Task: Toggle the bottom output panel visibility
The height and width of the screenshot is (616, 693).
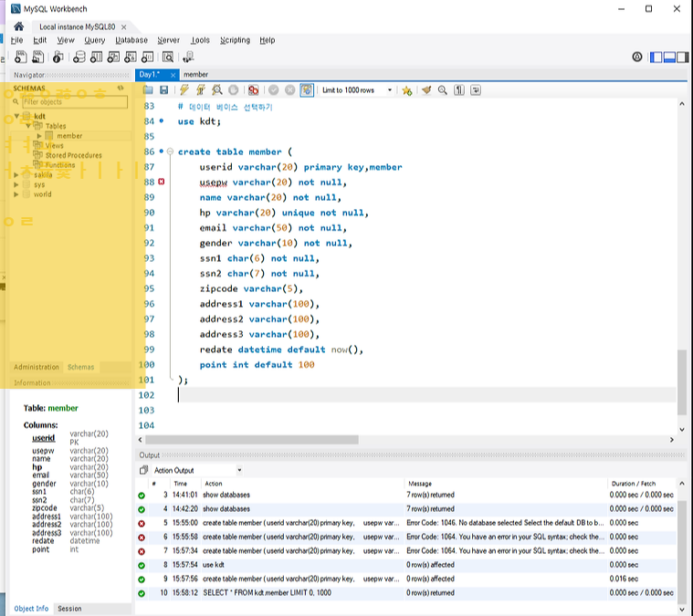Action: [669, 57]
